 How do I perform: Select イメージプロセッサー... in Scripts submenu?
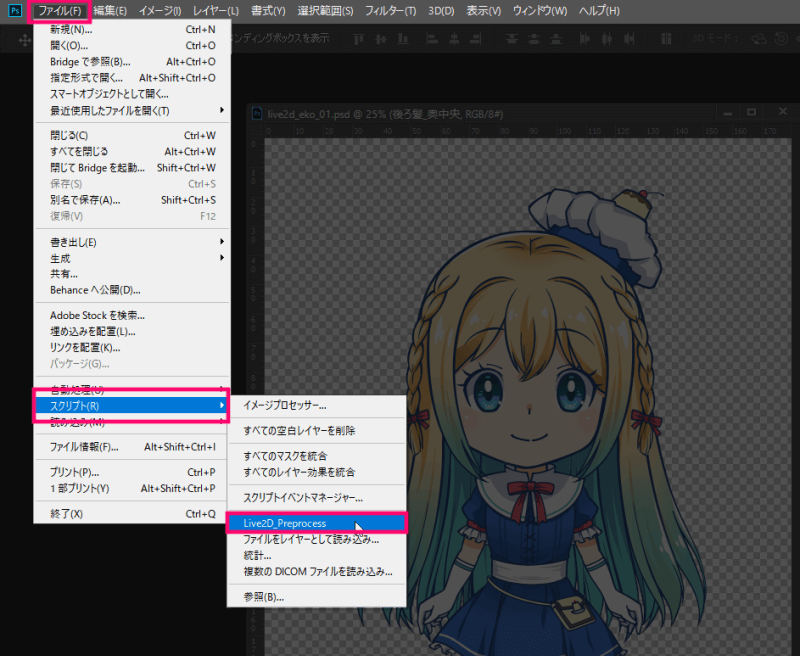[317, 406]
